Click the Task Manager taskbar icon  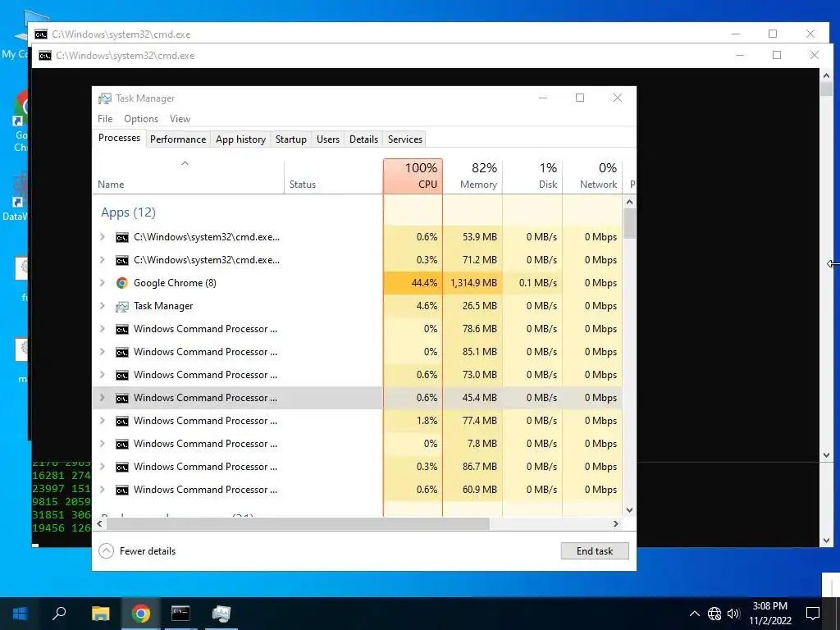click(221, 614)
